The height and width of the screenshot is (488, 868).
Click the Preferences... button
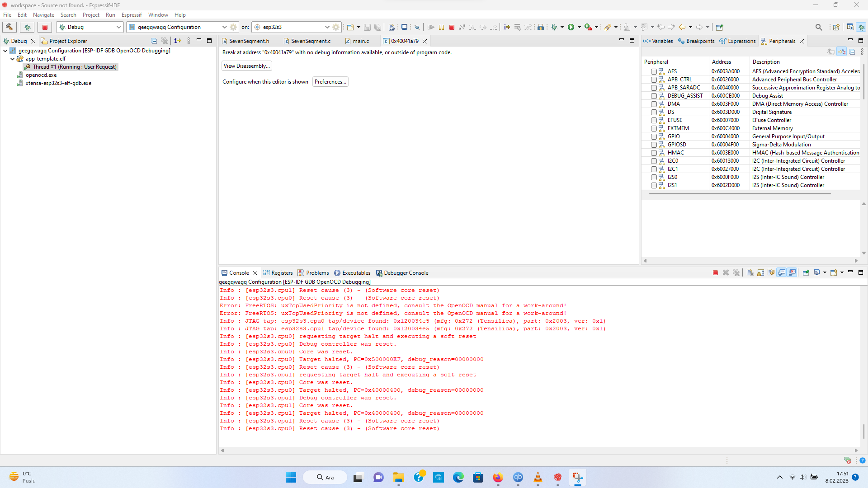pyautogui.click(x=330, y=82)
